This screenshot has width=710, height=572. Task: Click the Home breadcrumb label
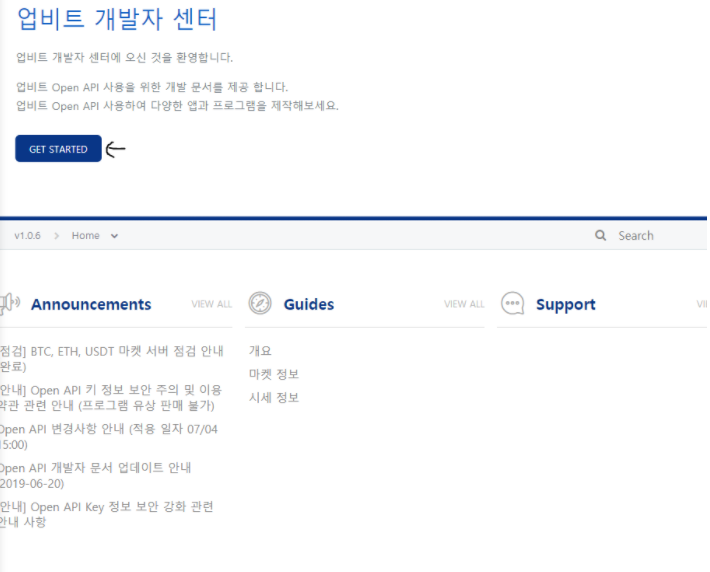click(x=86, y=236)
